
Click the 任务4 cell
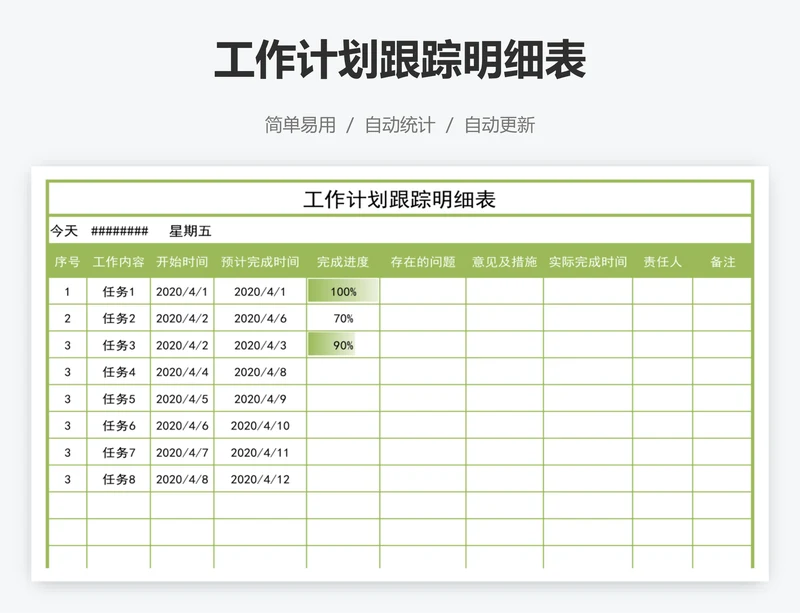pyautogui.click(x=118, y=372)
